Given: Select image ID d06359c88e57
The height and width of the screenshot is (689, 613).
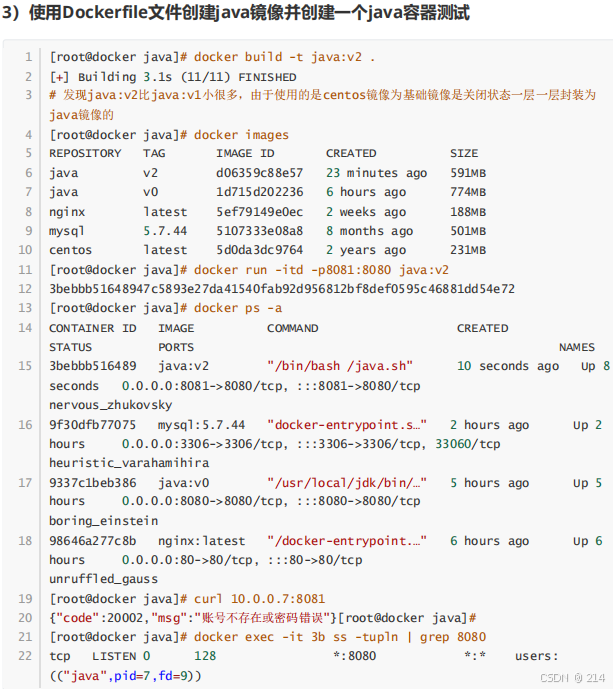Looking at the screenshot, I should [x=259, y=173].
